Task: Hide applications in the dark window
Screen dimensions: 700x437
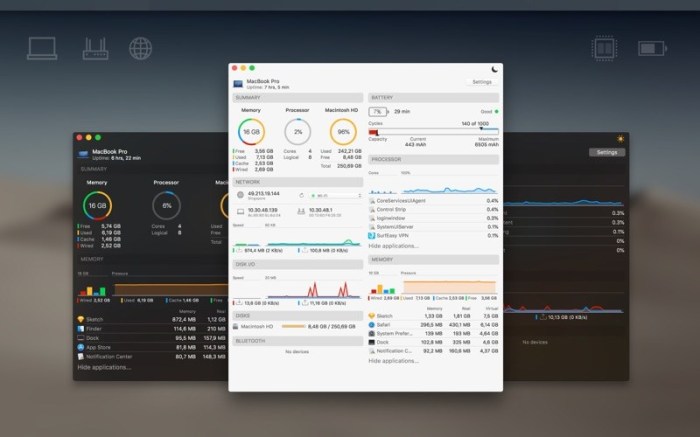Action: (x=104, y=367)
